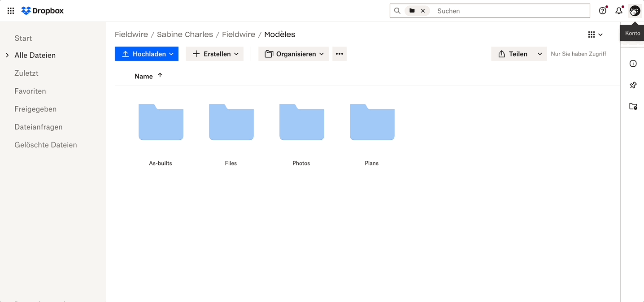Open the help question mark icon
Screen dimensions: 644x302
pyautogui.click(x=603, y=10)
